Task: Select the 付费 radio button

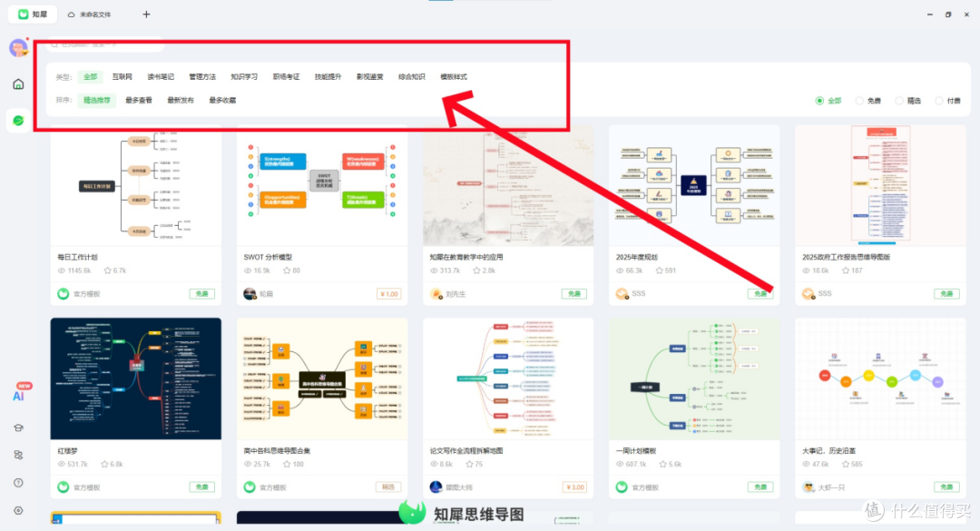Action: tap(939, 101)
